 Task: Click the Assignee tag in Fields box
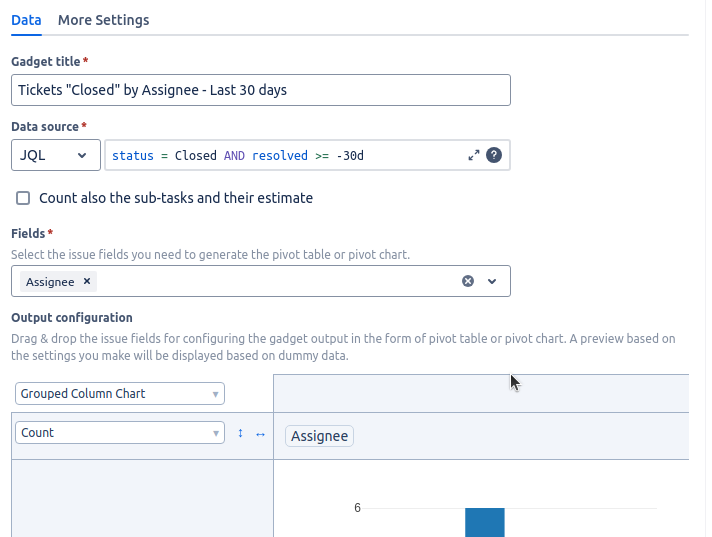50,282
